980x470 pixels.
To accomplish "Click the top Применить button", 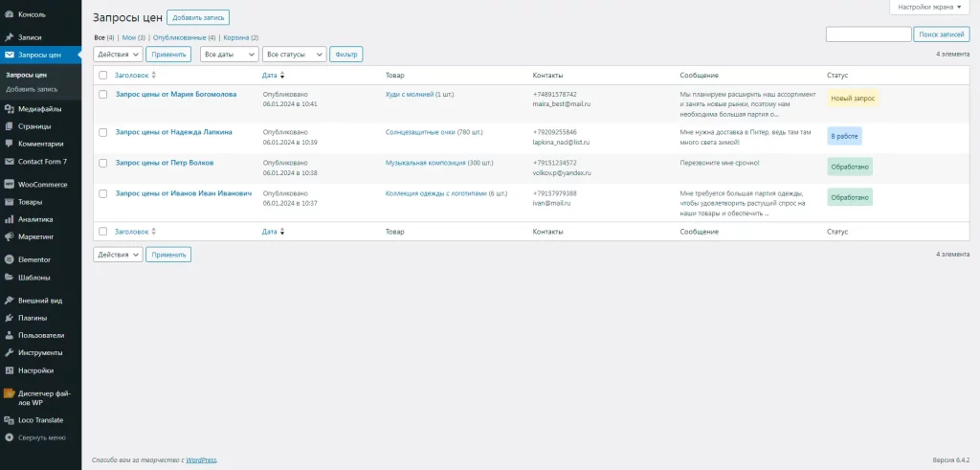I will [168, 55].
